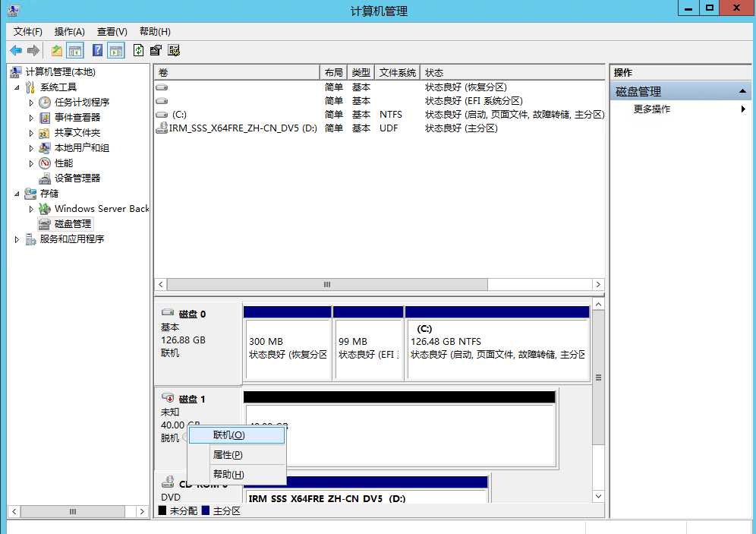This screenshot has width=756, height=534.
Task: Select the EFI 系统分区 volume row
Action: click(380, 101)
